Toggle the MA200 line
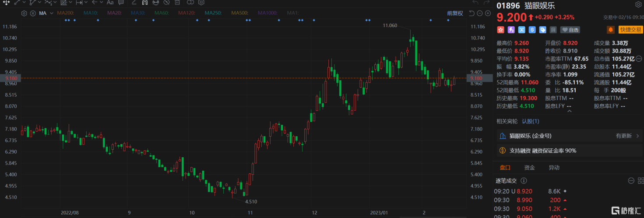Screen dimensions: 644x218 tap(65, 13)
